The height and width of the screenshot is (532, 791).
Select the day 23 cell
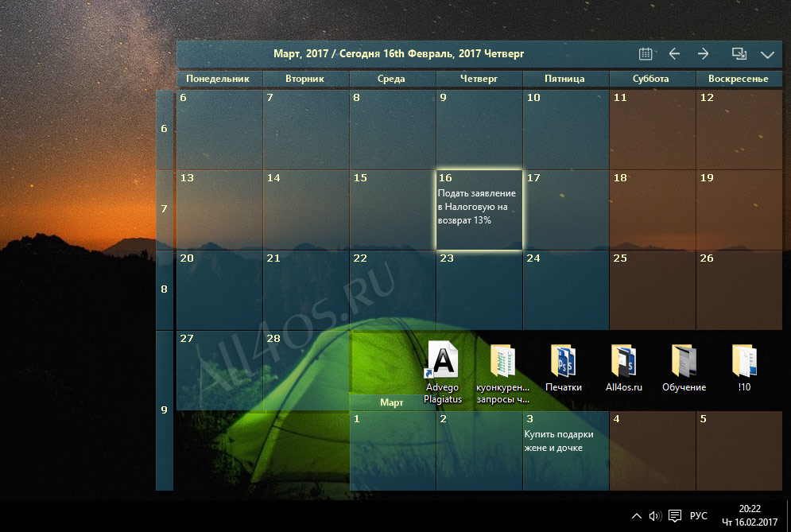(x=479, y=289)
